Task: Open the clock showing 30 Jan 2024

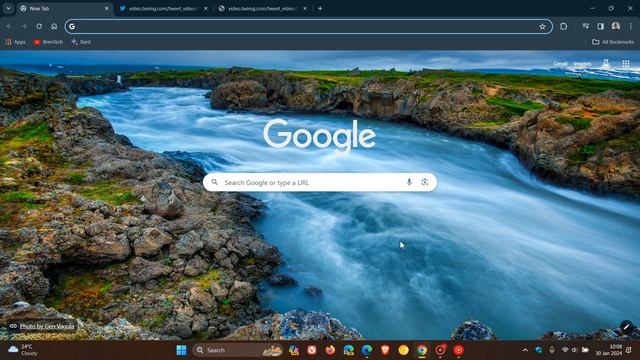Action: [609, 350]
